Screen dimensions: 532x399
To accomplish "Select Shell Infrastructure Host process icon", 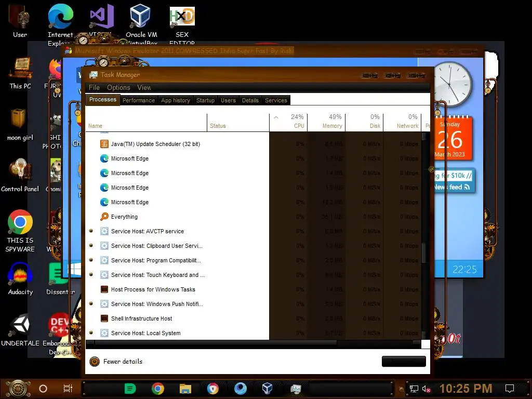I will tap(104, 318).
